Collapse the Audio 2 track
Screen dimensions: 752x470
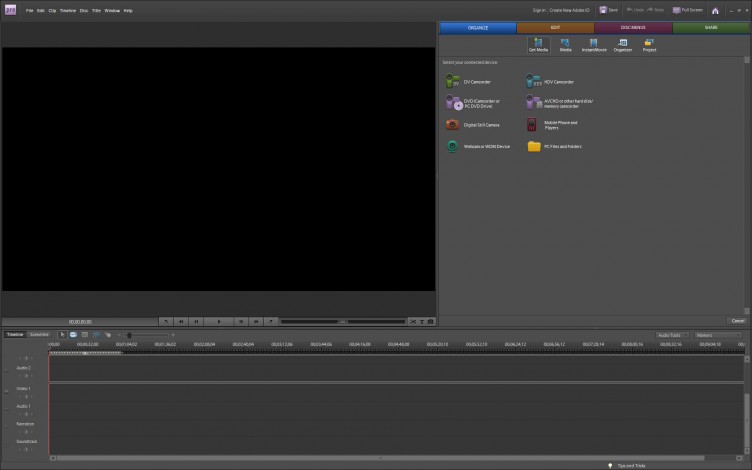6,370
